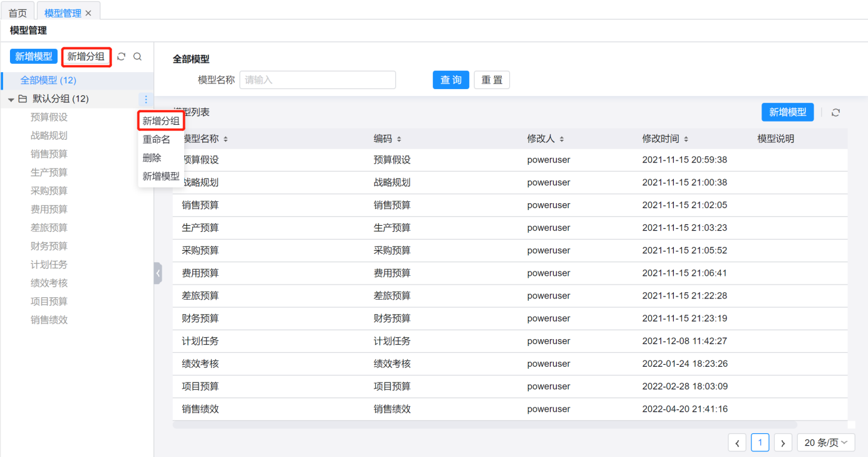Select 销售预算 in the left tree
This screenshot has width=868, height=457.
49,154
